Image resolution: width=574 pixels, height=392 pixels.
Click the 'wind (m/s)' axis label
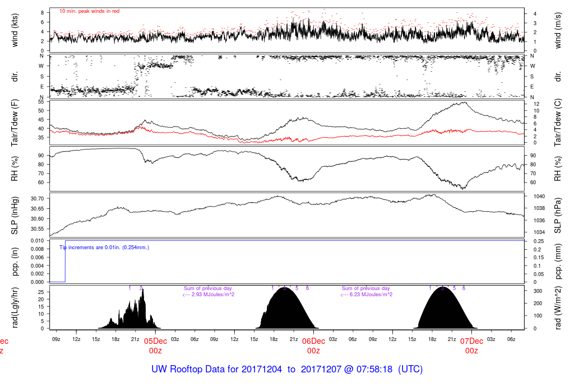coord(558,30)
